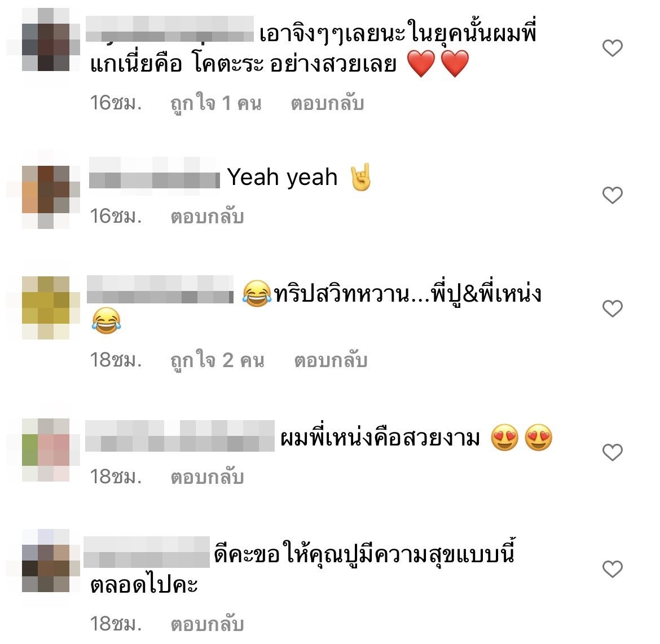The image size is (660, 644).
Task: Tap ตอบกลับ under 'Yeah yeah' comment
Action: (x=207, y=217)
